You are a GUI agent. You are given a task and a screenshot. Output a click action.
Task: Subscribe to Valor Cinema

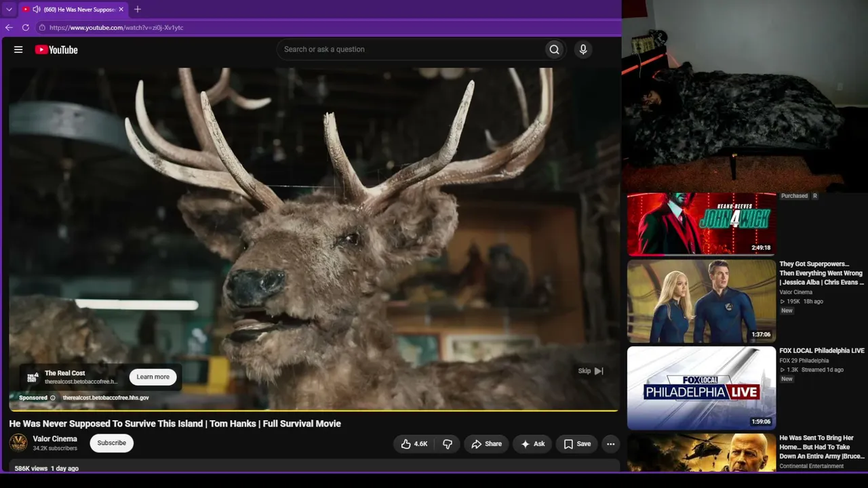[x=112, y=443]
